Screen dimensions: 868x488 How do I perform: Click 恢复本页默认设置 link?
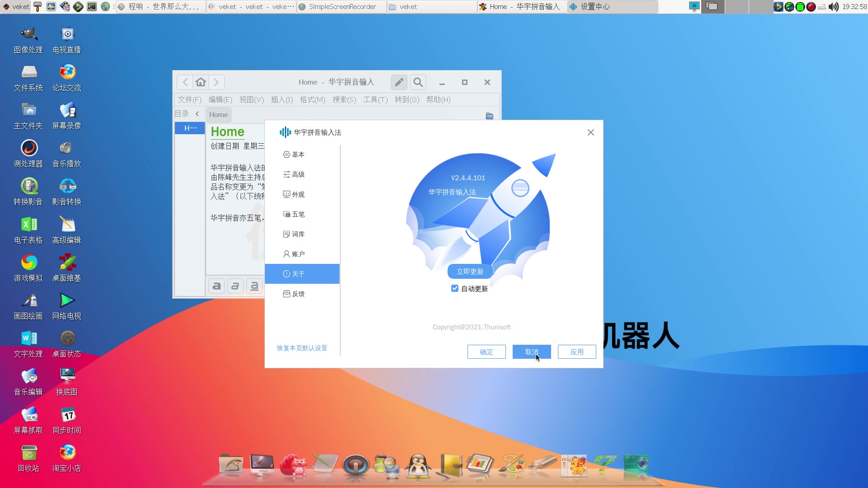click(302, 348)
